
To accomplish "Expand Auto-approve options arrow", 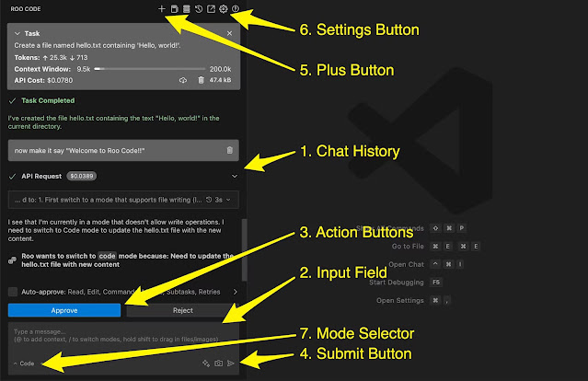I will pyautogui.click(x=236, y=292).
